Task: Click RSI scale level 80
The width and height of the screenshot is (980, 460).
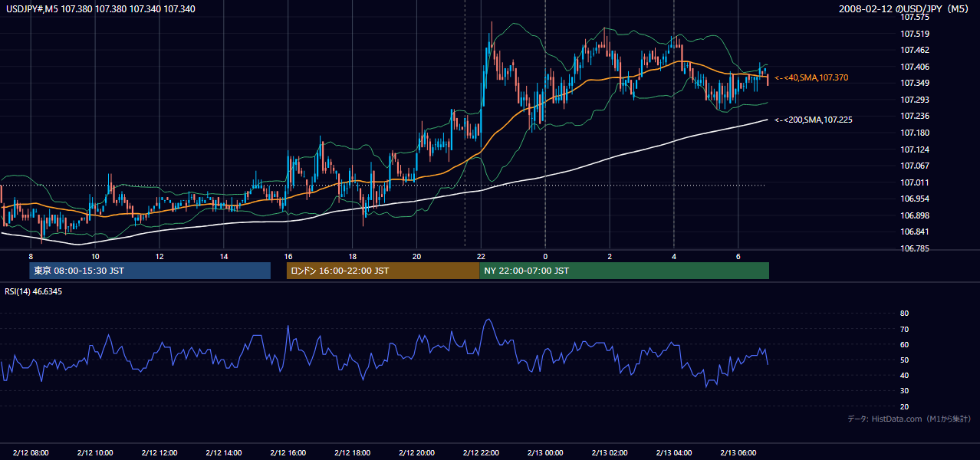Action: [904, 314]
